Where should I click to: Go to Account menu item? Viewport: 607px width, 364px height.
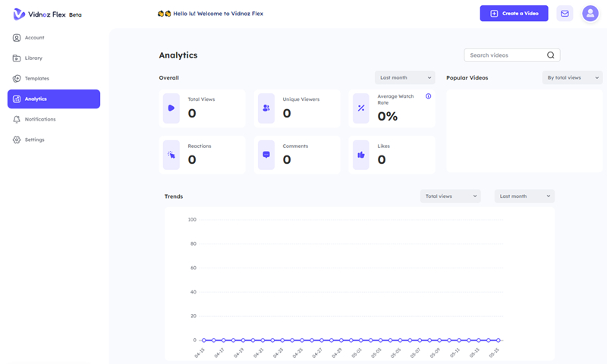click(54, 37)
